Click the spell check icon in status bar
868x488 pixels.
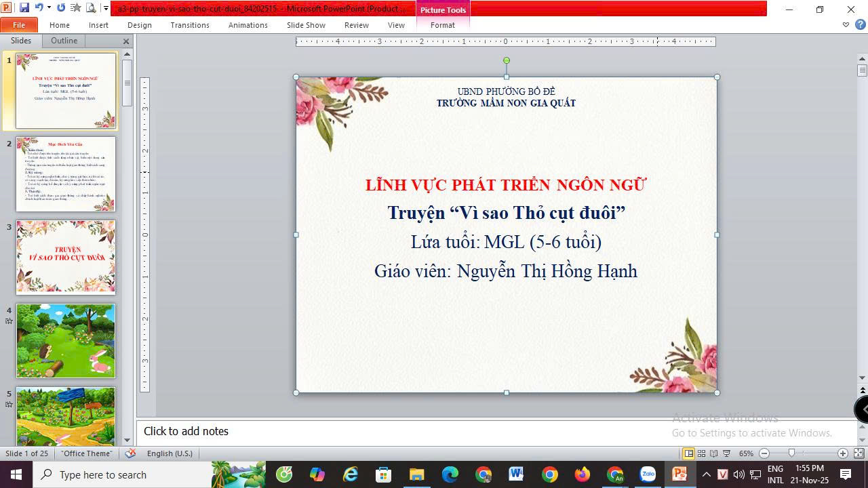click(x=131, y=453)
